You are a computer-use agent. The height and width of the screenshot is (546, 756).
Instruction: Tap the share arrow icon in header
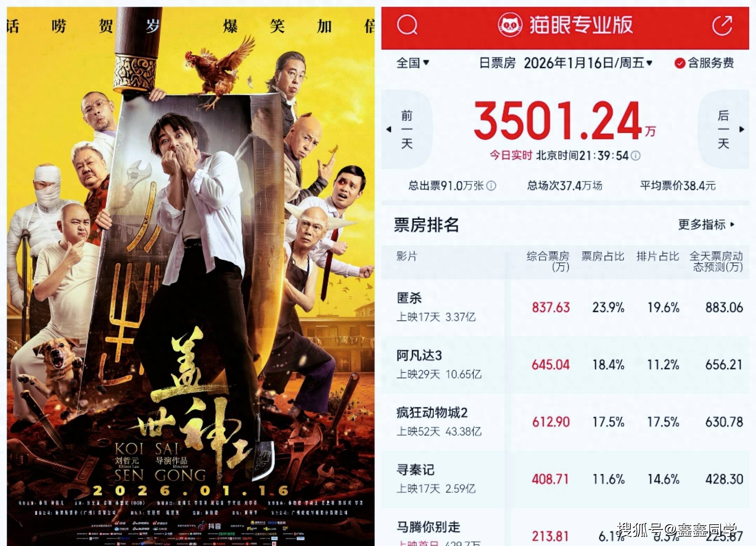coord(722,25)
